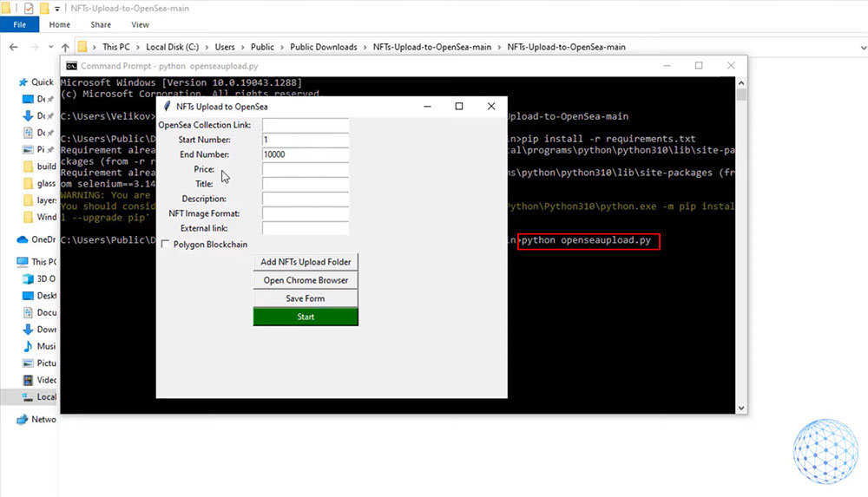Click the End Number field showing 10000
Viewport: 868px width, 497px height.
tap(306, 154)
